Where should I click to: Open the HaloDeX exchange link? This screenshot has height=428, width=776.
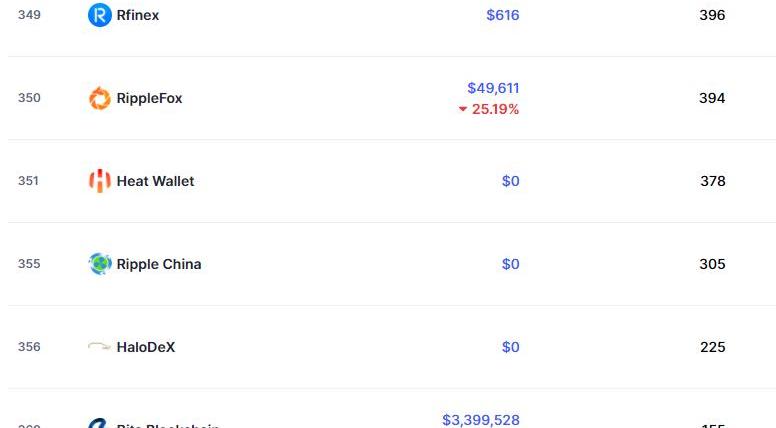tap(146, 347)
